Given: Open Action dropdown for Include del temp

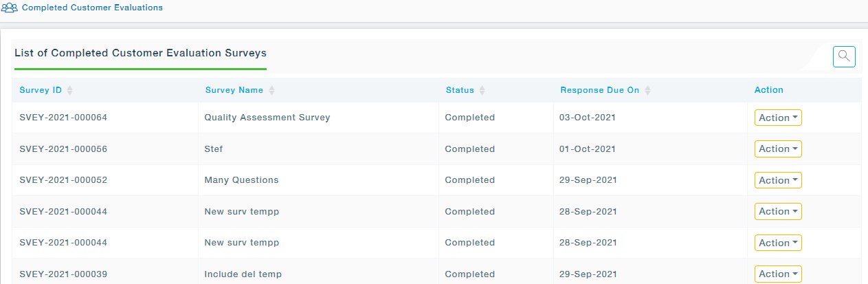Looking at the screenshot, I should tap(778, 274).
